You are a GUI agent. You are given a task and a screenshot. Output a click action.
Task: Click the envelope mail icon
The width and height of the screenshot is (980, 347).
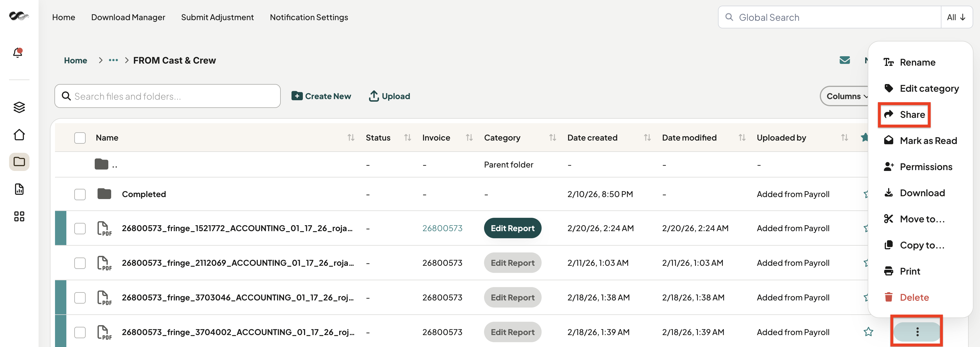tap(844, 60)
